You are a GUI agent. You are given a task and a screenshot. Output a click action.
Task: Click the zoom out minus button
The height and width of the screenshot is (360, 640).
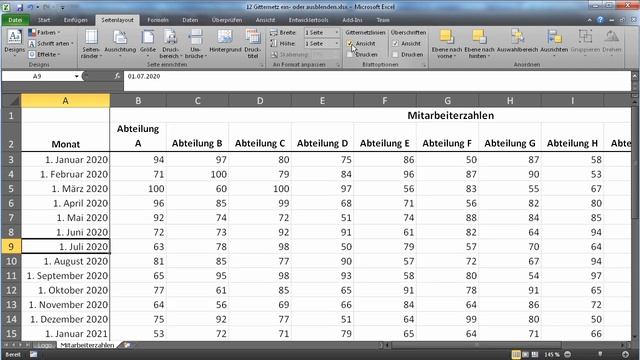[567, 354]
